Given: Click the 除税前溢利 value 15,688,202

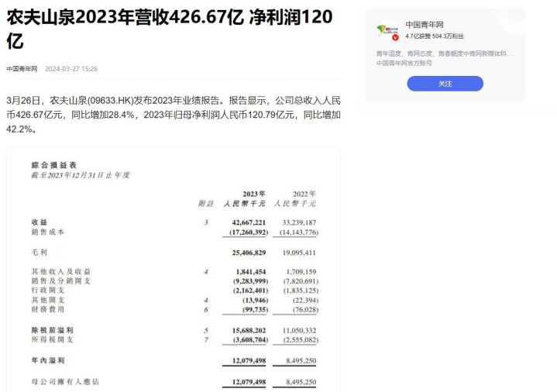Looking at the screenshot, I should click(249, 330).
